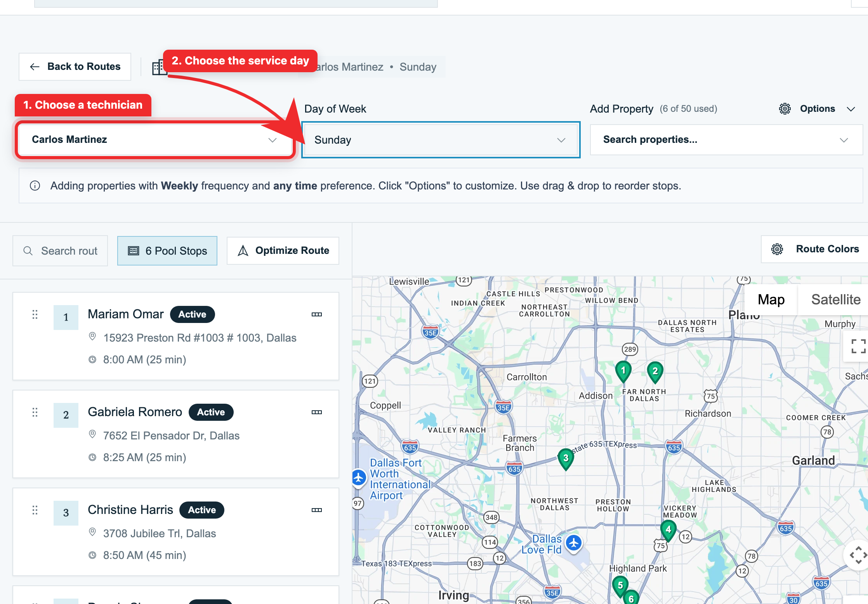Open more menu for Gabriela Romero
This screenshot has width=868, height=604.
point(317,412)
